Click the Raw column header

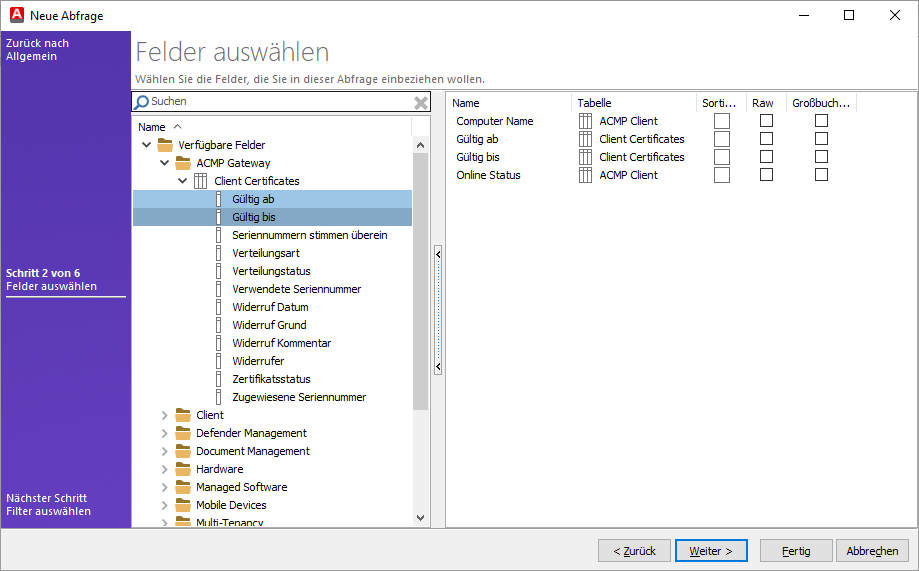(765, 103)
